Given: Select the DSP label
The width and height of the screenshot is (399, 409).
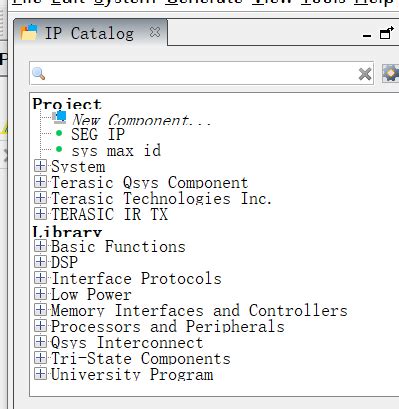Looking at the screenshot, I should [x=64, y=262].
